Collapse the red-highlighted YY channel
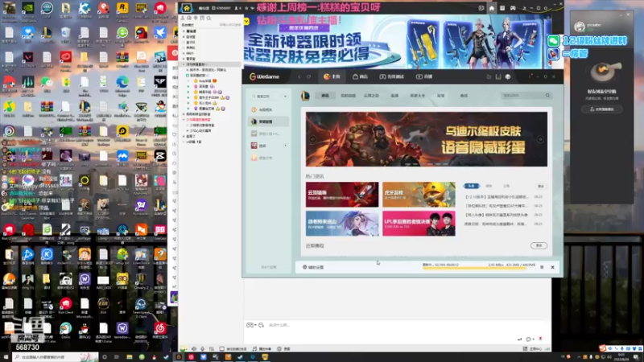The width and height of the screenshot is (644, 362). pos(184,119)
